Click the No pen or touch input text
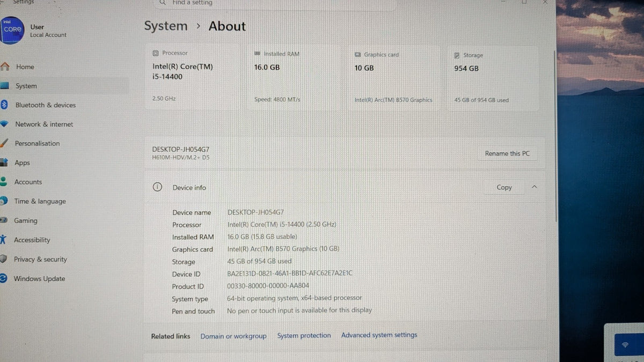The height and width of the screenshot is (362, 644). click(299, 310)
